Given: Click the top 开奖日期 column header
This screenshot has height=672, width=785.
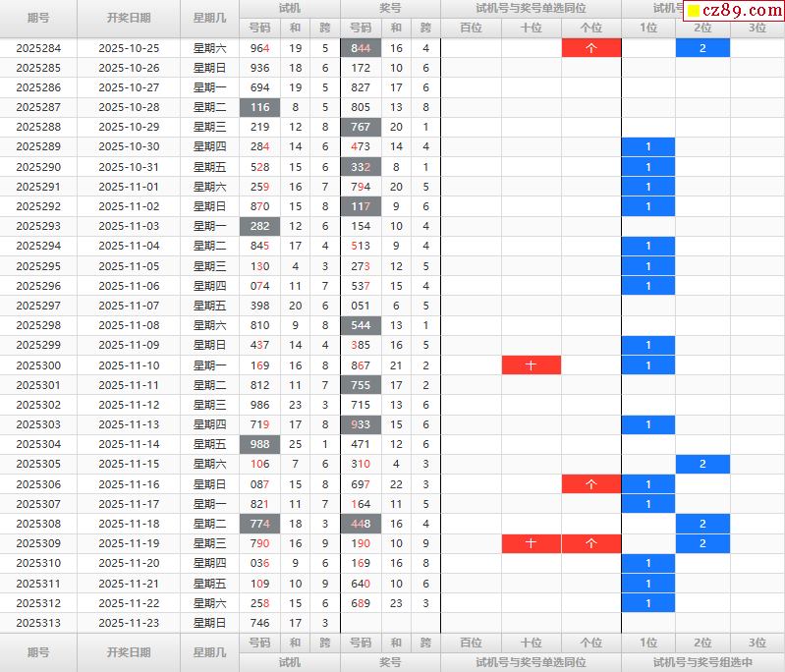Looking at the screenshot, I should [x=129, y=18].
